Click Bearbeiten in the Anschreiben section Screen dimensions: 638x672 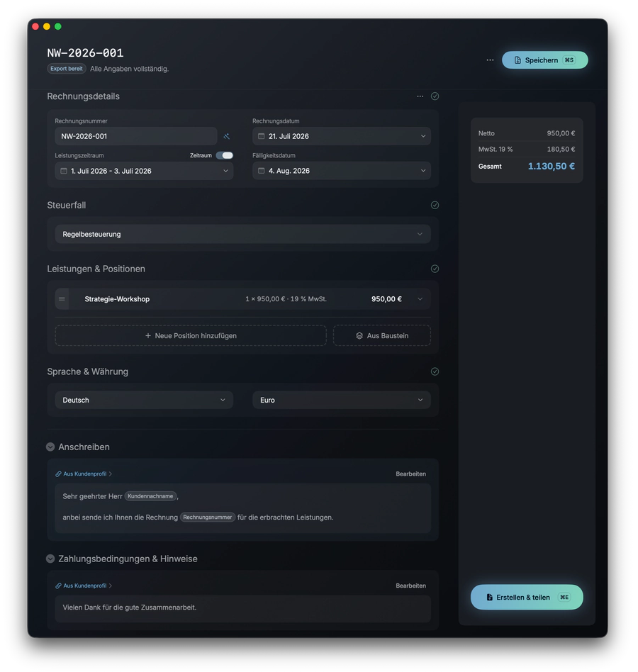click(x=410, y=474)
